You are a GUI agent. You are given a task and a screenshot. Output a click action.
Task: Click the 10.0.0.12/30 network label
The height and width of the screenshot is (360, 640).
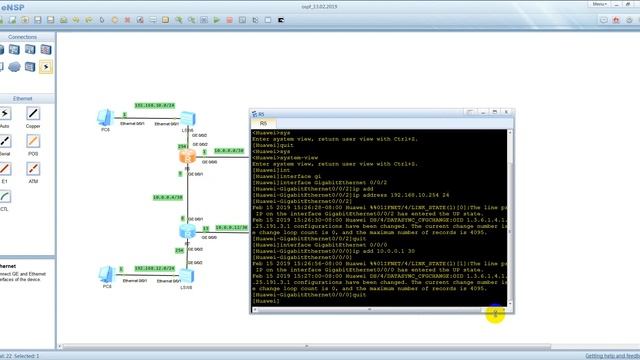coord(231,227)
